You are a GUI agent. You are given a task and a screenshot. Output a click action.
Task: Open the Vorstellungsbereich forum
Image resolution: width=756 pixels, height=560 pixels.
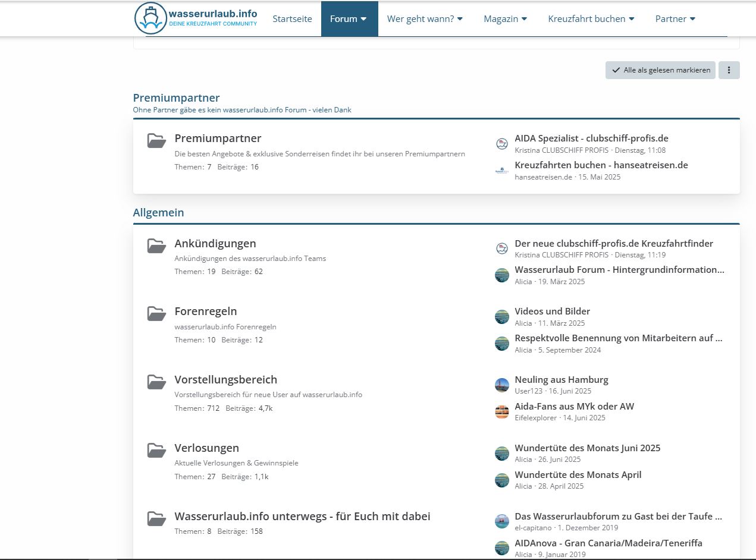tap(226, 379)
